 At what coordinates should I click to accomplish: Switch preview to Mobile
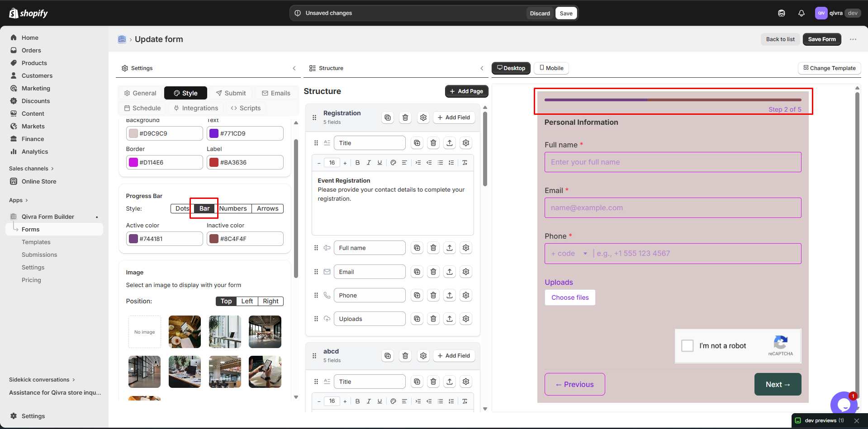551,68
